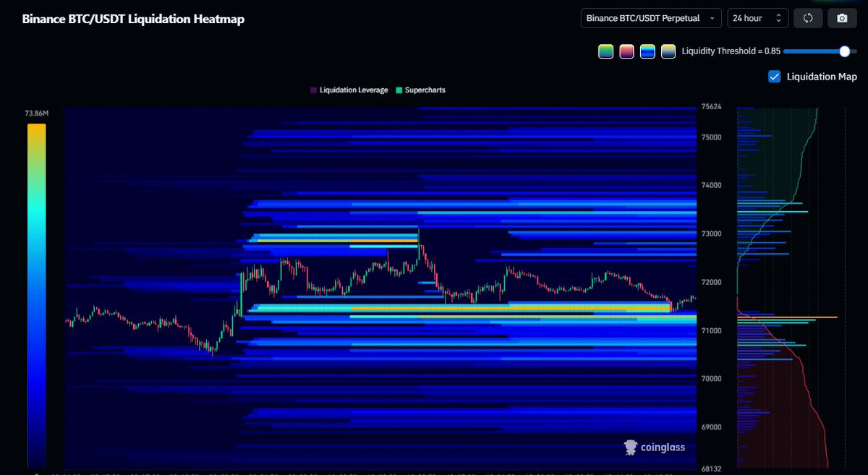This screenshot has height=475, width=868.
Task: Click the 74000 price axis label
Action: tap(712, 186)
